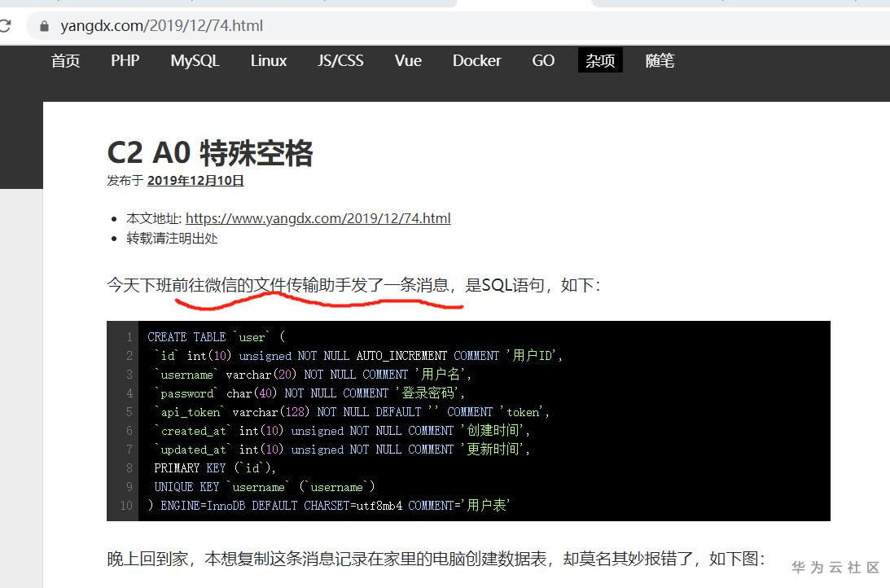
Task: Click the address bar URL yangdx.com/2019/12/74.html
Action: click(x=162, y=25)
